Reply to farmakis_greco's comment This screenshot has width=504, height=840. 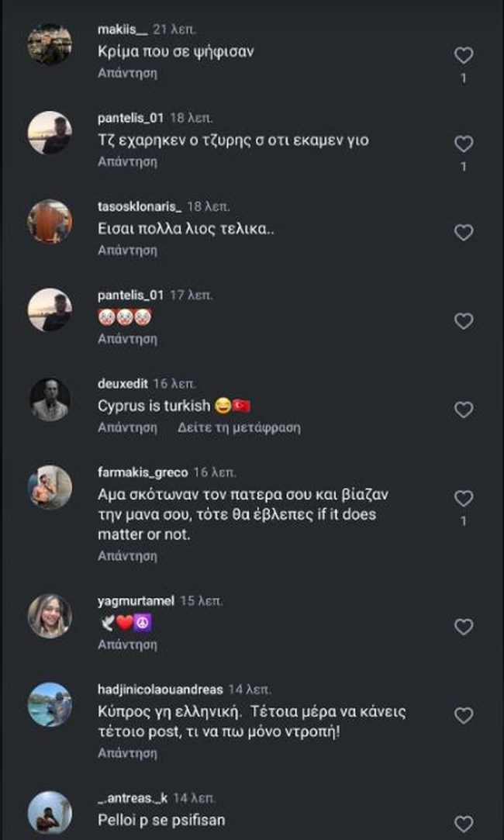point(127,556)
